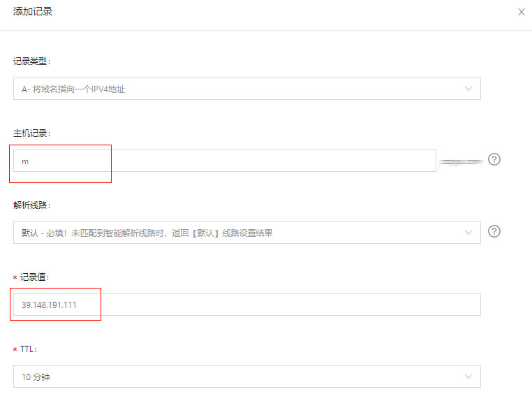The width and height of the screenshot is (532, 401).
Task: Click the '10 分钟' TTL value
Action: (36, 377)
